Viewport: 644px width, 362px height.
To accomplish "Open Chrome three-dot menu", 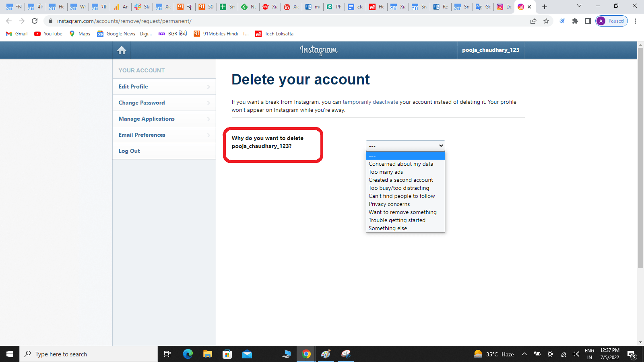I will [636, 21].
